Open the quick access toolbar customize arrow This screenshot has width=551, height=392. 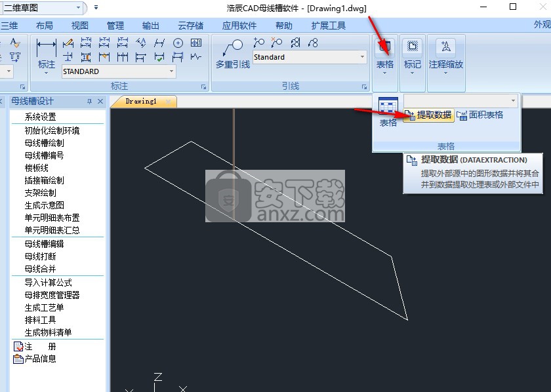click(x=96, y=7)
